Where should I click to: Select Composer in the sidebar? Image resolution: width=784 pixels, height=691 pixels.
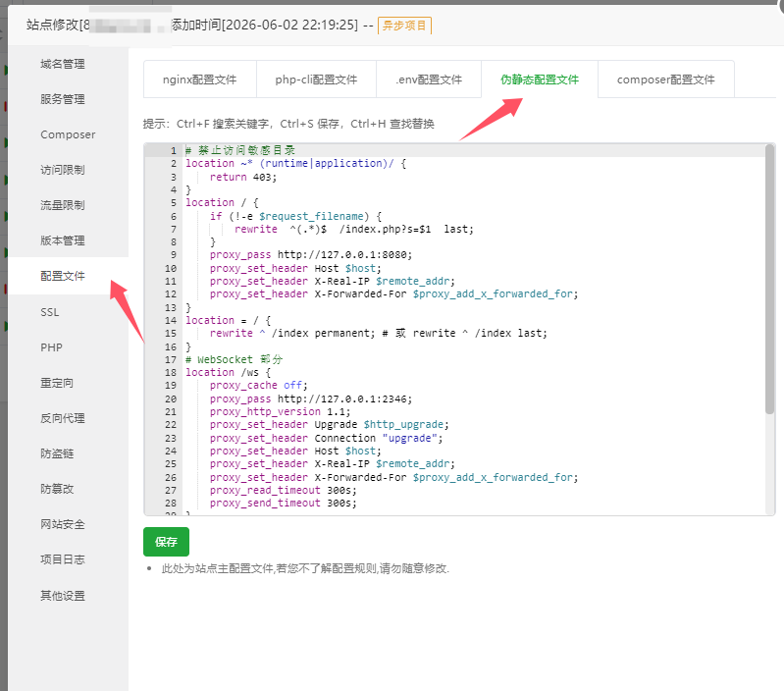pos(68,135)
